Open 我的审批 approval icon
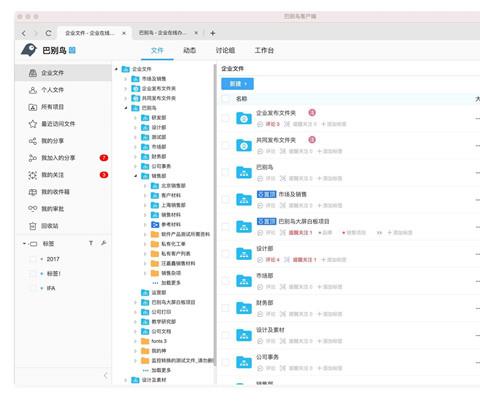 [33, 209]
